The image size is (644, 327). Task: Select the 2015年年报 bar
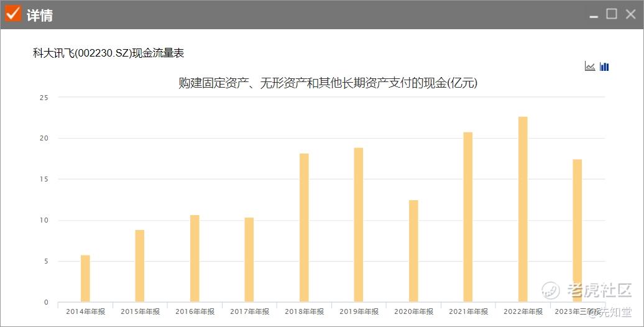click(140, 266)
